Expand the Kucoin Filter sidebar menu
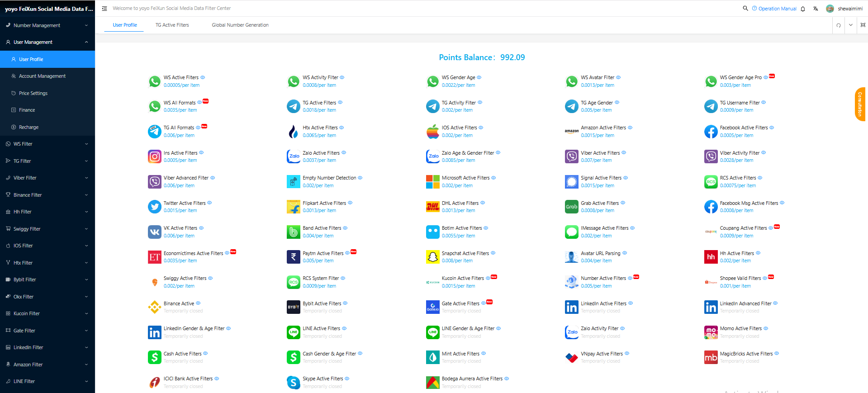Screen dimensions: 868x393 [x=47, y=313]
